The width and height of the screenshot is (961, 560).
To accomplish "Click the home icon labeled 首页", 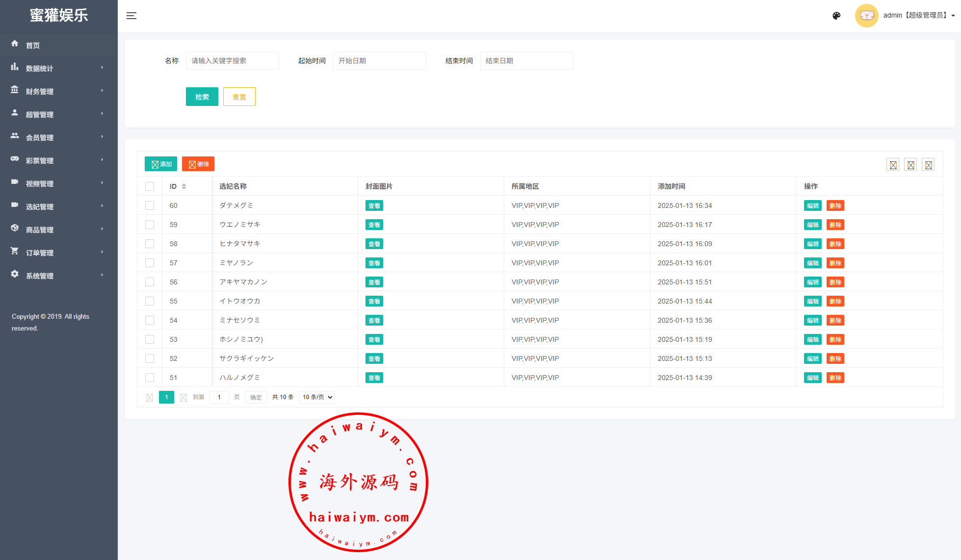I will click(x=15, y=44).
